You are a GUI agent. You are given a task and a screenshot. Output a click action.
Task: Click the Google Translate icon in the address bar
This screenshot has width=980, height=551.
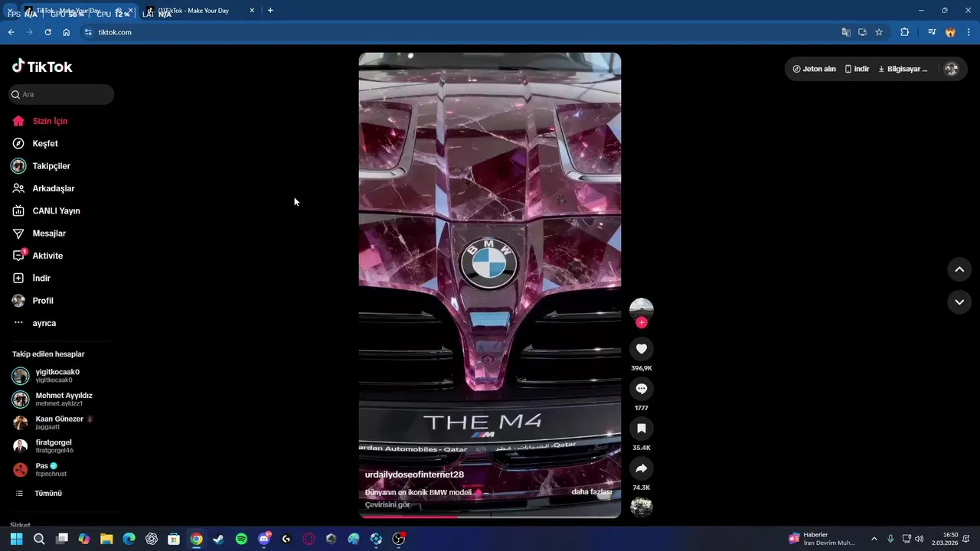click(846, 32)
